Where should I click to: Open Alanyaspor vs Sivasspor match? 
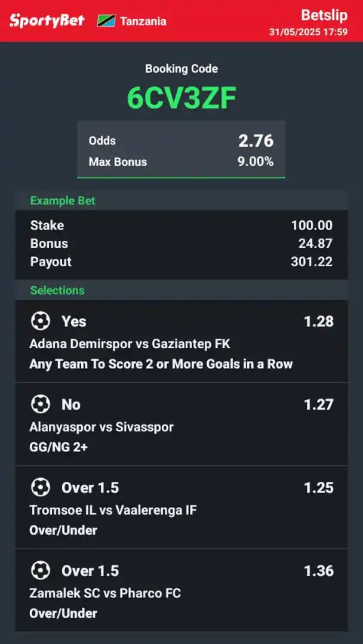click(101, 427)
